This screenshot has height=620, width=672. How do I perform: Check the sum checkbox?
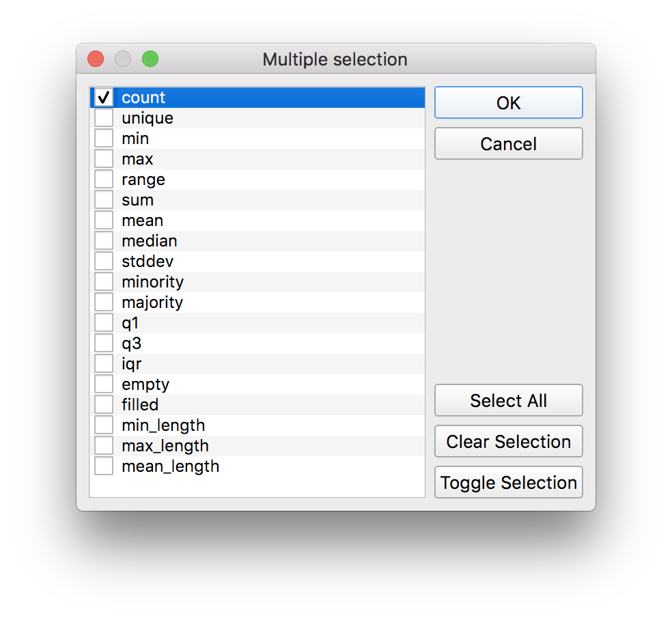click(104, 200)
